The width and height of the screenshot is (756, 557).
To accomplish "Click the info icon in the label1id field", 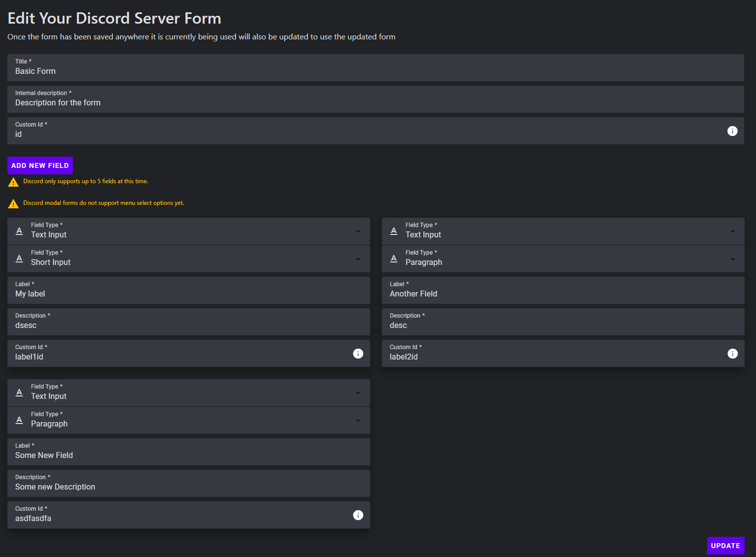I will point(358,354).
